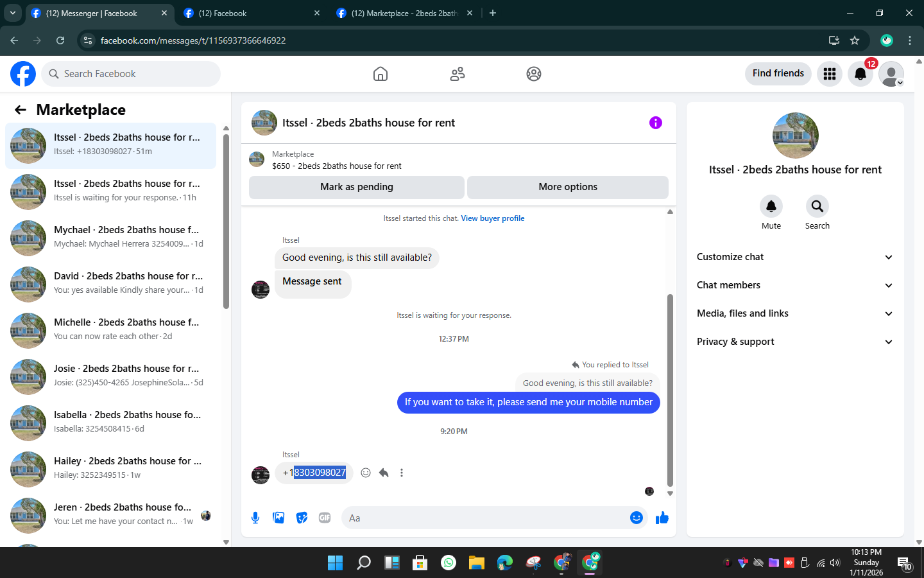This screenshot has width=924, height=578.
Task: Install the app using the address bar icon
Action: point(834,40)
